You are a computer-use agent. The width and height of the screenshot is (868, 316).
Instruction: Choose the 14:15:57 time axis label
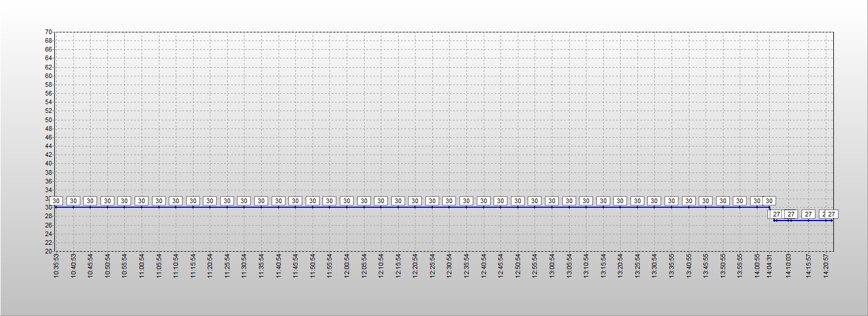click(x=808, y=266)
